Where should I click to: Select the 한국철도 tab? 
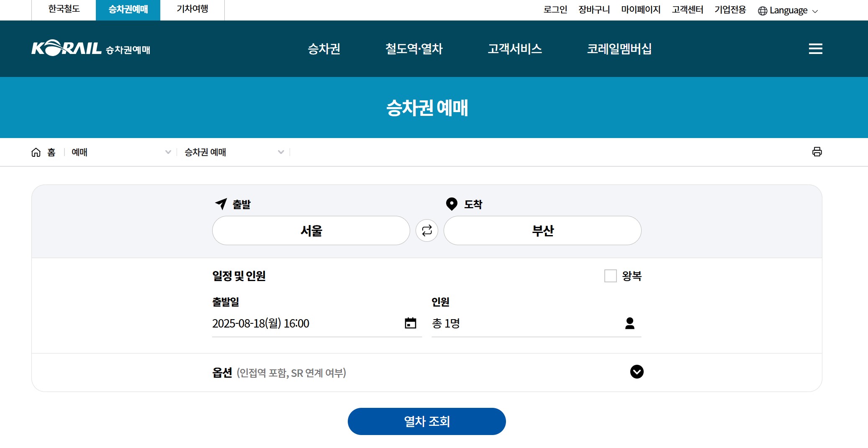coord(64,9)
